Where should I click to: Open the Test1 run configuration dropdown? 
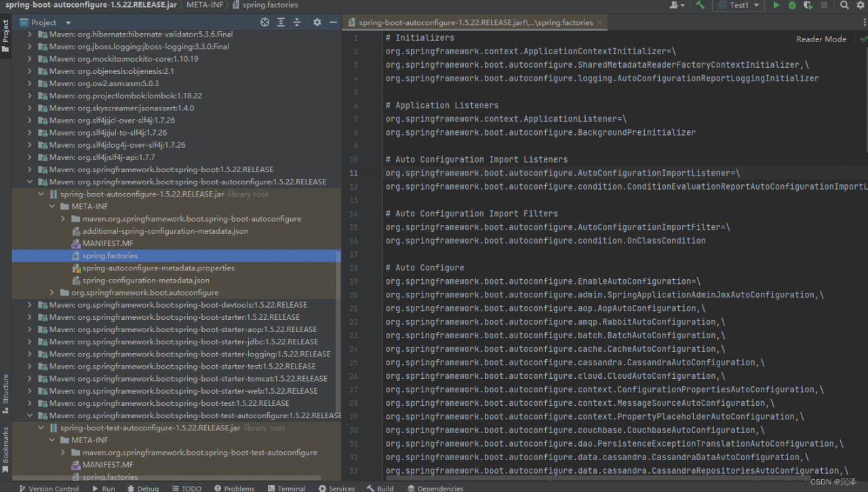click(x=738, y=5)
